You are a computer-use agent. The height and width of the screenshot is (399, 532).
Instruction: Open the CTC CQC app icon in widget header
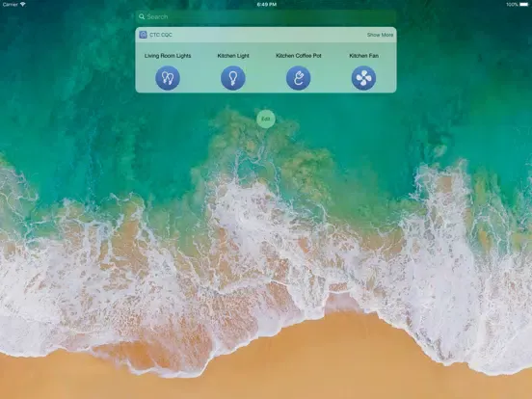point(144,35)
